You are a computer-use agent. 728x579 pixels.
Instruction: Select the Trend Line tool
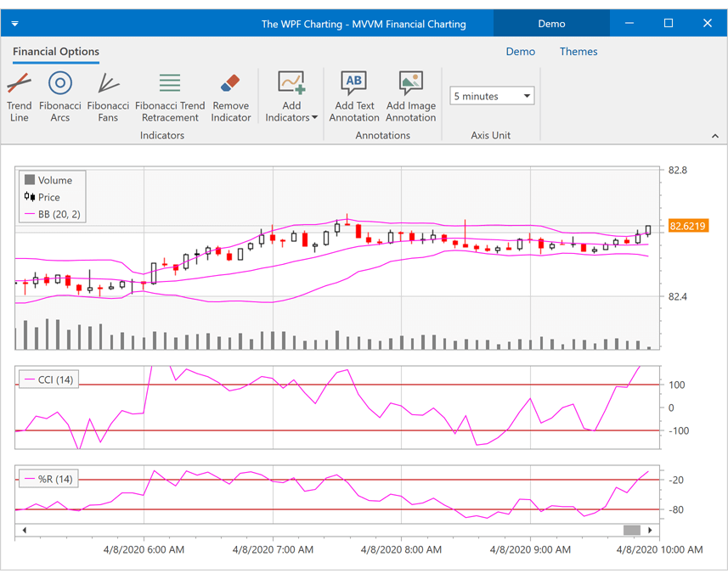point(19,96)
